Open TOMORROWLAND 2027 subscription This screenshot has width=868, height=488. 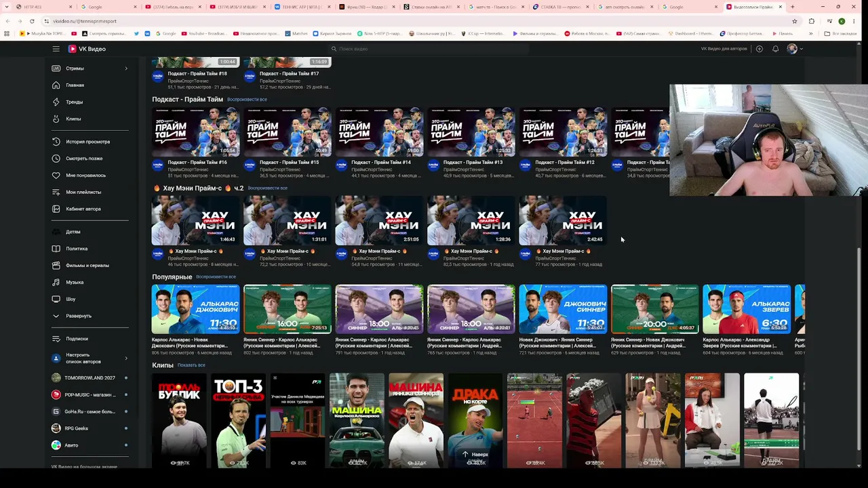coord(90,378)
